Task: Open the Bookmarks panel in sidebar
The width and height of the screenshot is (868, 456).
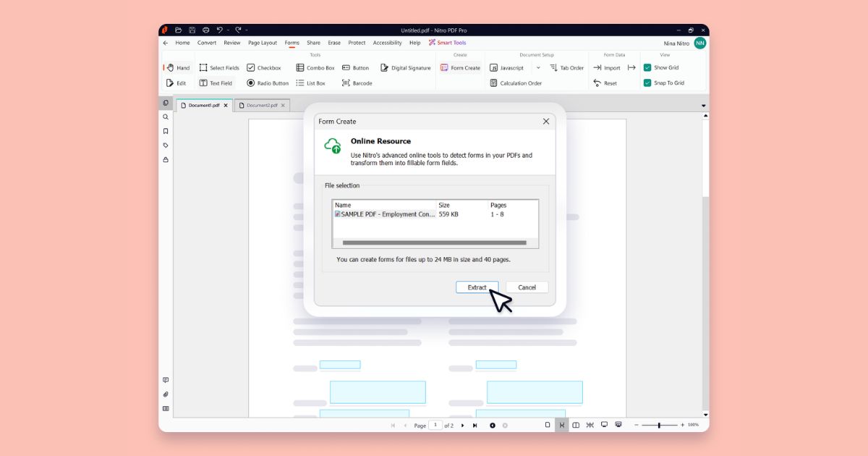Action: [166, 131]
